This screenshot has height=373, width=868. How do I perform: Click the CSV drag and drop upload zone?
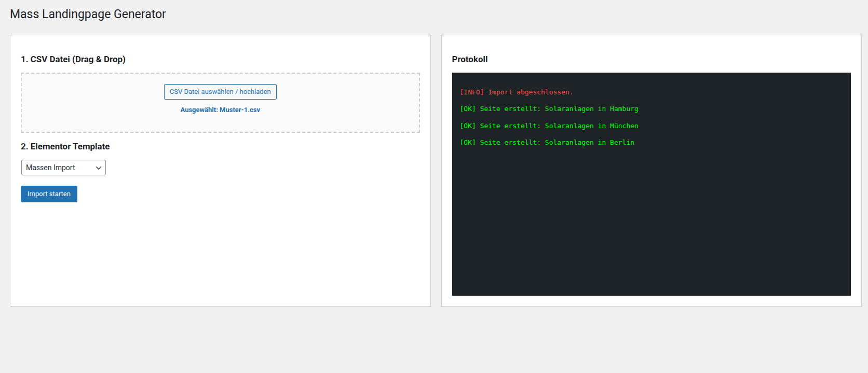point(220,103)
